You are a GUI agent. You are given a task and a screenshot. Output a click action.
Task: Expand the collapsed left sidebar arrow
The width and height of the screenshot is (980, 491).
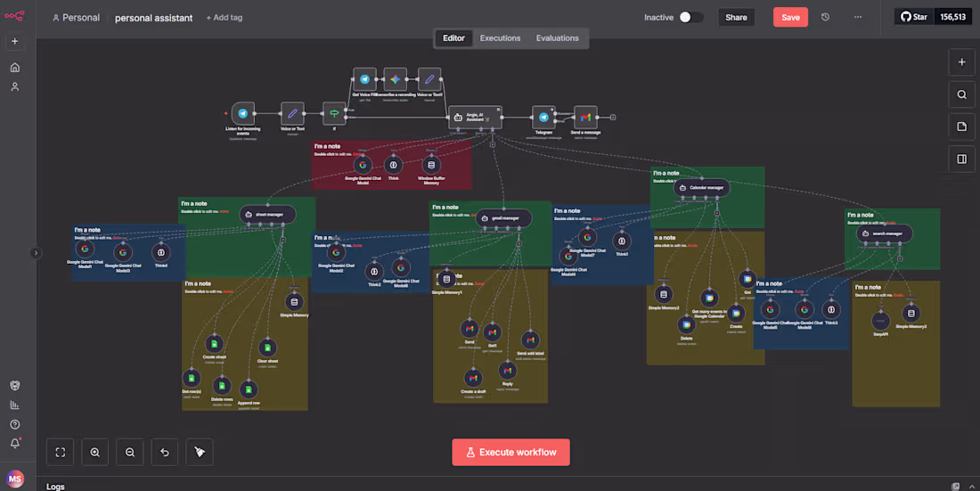[x=36, y=253]
